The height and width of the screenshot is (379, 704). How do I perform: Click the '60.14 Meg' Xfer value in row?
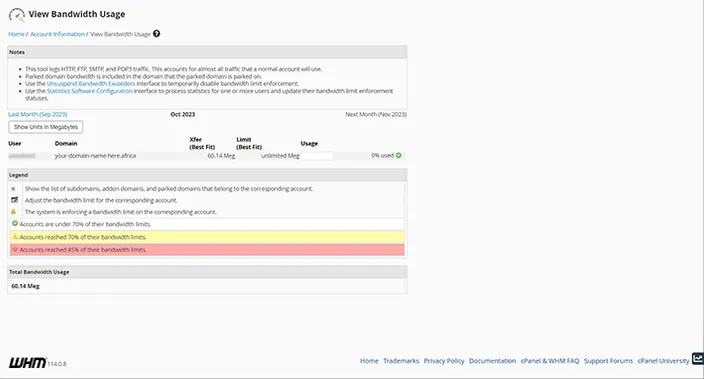click(221, 156)
